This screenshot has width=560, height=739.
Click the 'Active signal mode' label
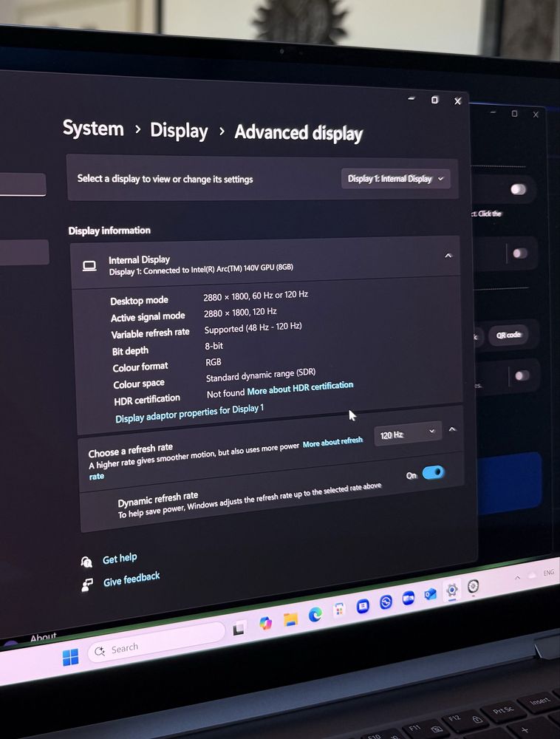148,317
